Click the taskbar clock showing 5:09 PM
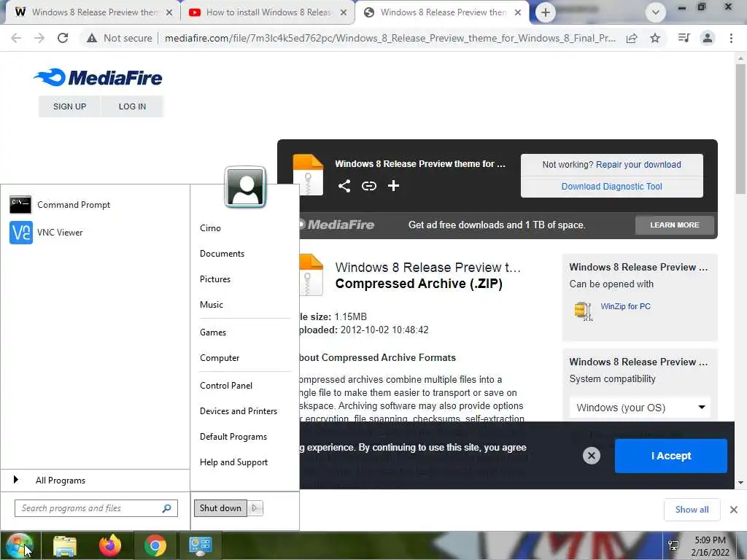 coord(710,546)
